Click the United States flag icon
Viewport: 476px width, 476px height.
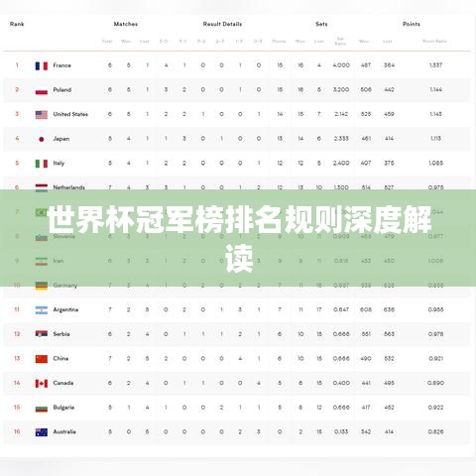click(42, 115)
